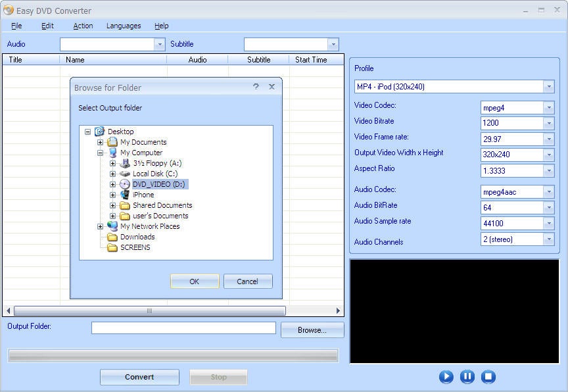The width and height of the screenshot is (568, 392).
Task: Stop the video preview playback
Action: tap(488, 377)
